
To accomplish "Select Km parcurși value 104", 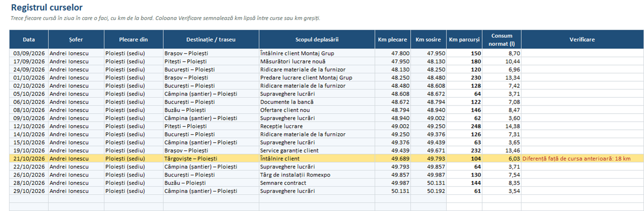I will tap(464, 158).
